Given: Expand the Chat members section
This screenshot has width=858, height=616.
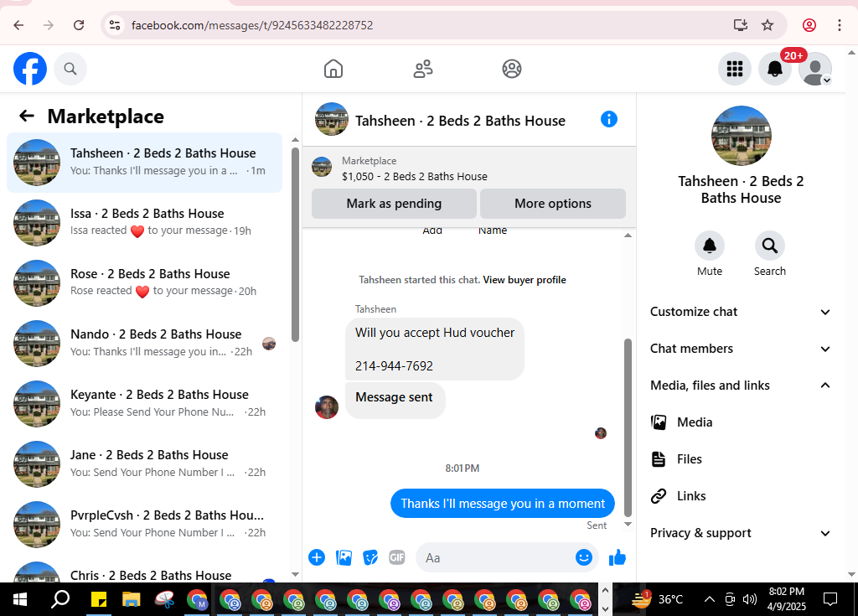Looking at the screenshot, I should click(741, 349).
